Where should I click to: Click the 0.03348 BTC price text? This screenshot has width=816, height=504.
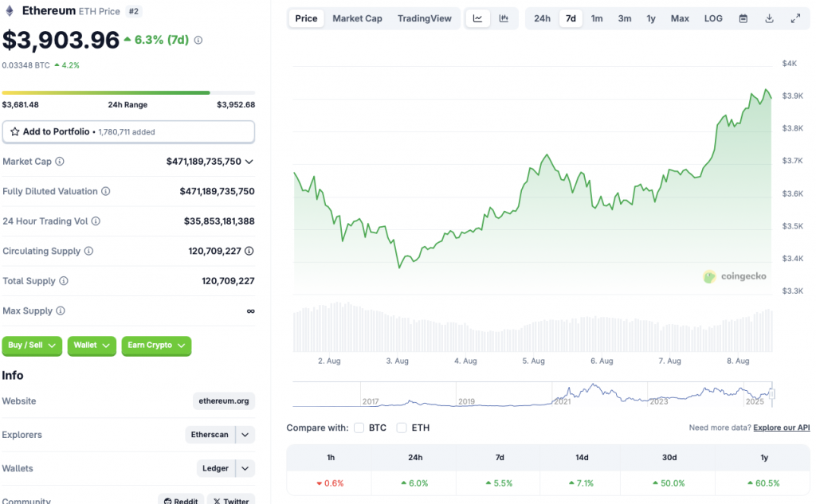pos(26,65)
